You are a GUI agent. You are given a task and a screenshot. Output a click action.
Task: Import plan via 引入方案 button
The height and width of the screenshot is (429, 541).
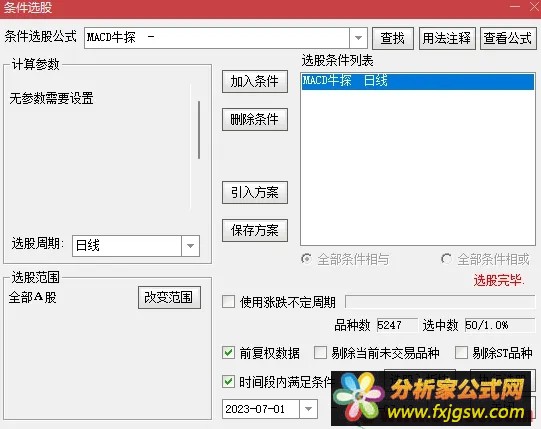[255, 192]
